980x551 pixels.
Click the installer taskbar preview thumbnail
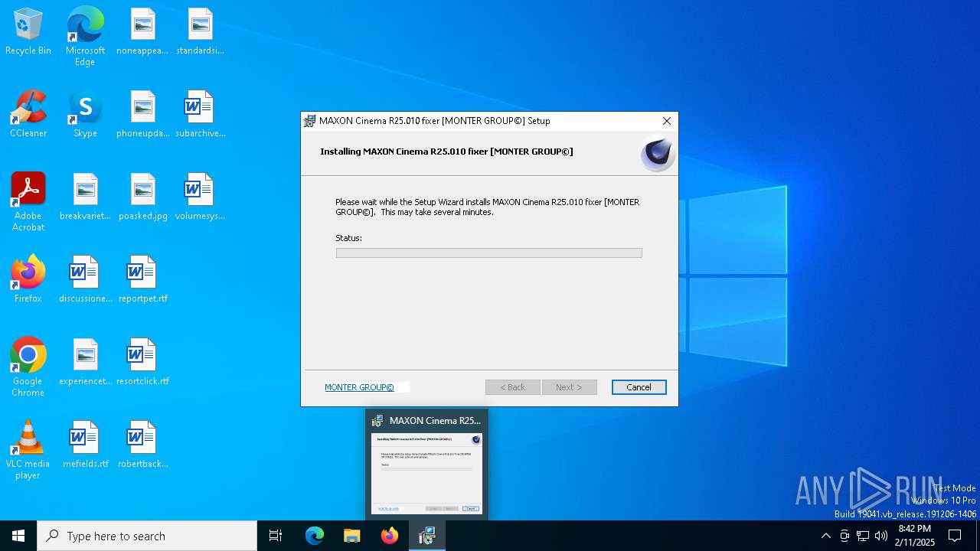tap(426, 473)
